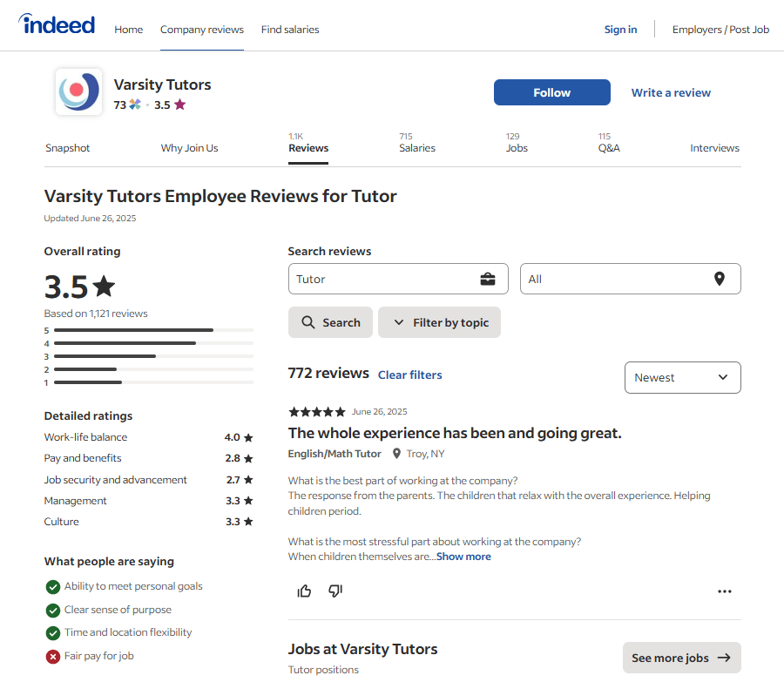This screenshot has height=682, width=784.
Task: Follow Varsity Tutors with the Follow button
Action: coord(551,91)
